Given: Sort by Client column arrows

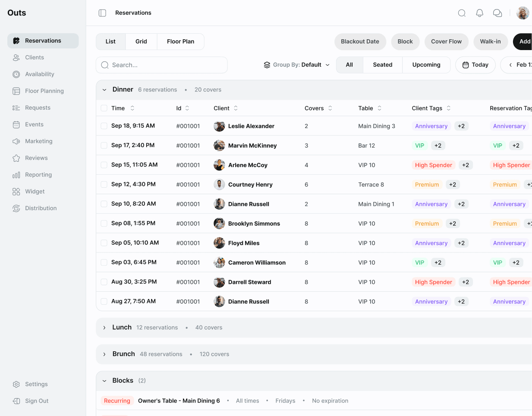Looking at the screenshot, I should click(x=236, y=108).
